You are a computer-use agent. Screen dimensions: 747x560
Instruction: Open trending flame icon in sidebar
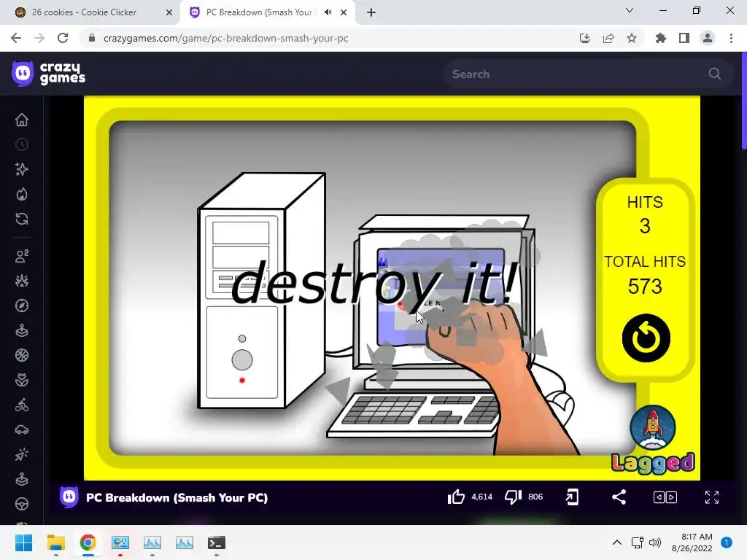click(x=22, y=194)
